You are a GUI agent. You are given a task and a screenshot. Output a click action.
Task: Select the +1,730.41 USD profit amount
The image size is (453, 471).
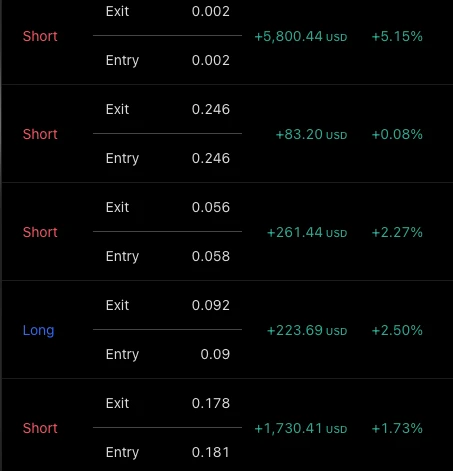click(x=301, y=428)
